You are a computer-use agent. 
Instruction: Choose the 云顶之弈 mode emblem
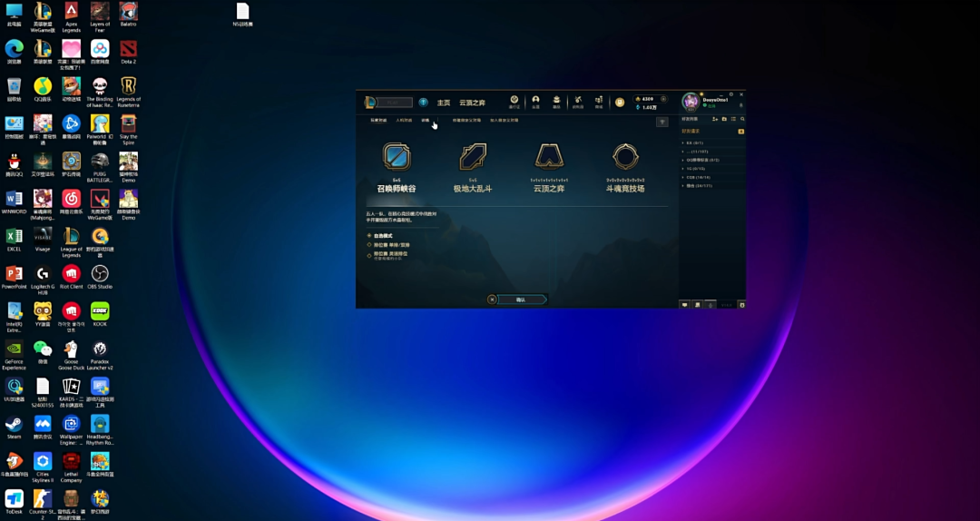click(x=549, y=156)
